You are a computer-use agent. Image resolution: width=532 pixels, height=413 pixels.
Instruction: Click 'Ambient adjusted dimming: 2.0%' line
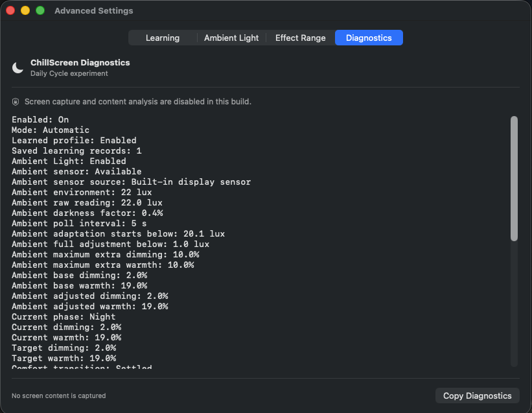tap(90, 296)
